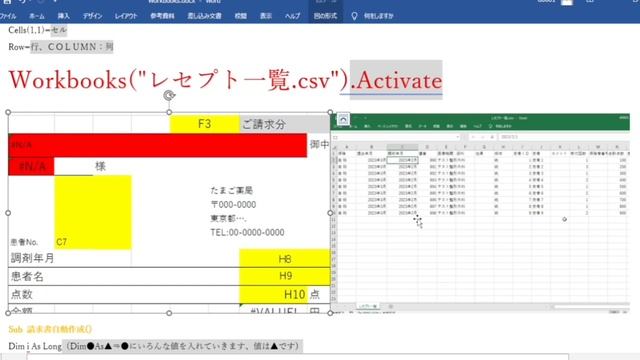Viewport: 640px width, 360px height.
Task: Click the Row=行 text line
Action: (61, 47)
